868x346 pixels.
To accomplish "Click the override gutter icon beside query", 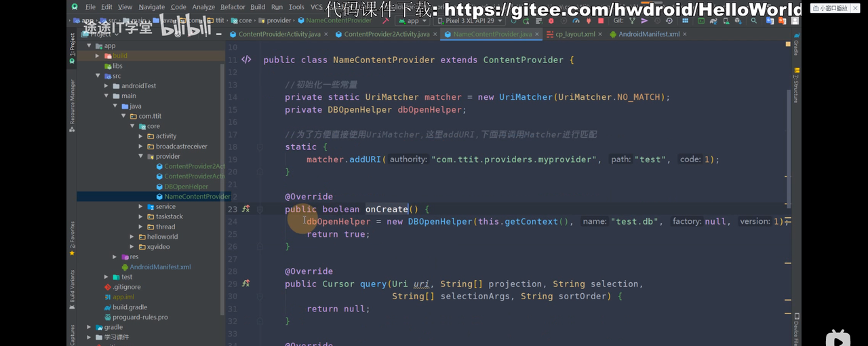I will point(245,284).
